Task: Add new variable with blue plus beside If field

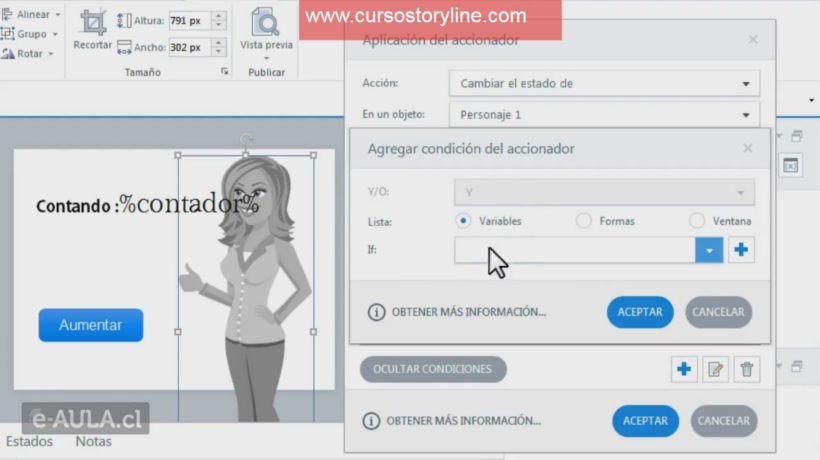Action: (x=741, y=250)
